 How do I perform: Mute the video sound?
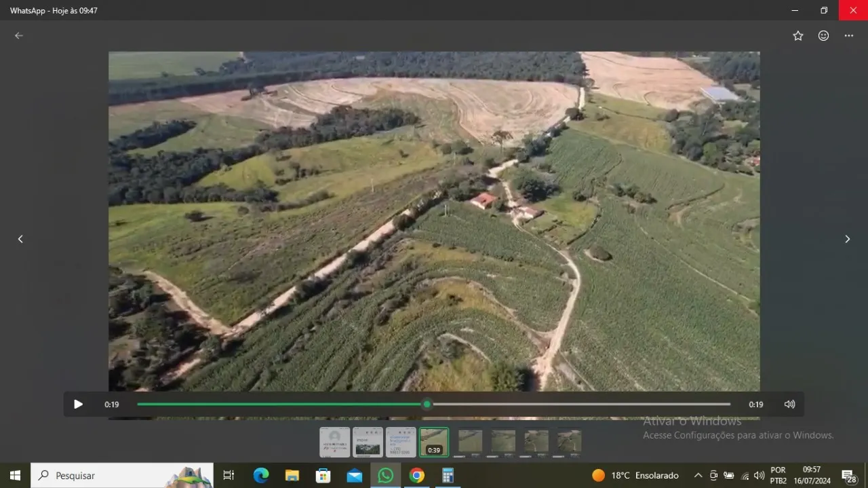789,405
